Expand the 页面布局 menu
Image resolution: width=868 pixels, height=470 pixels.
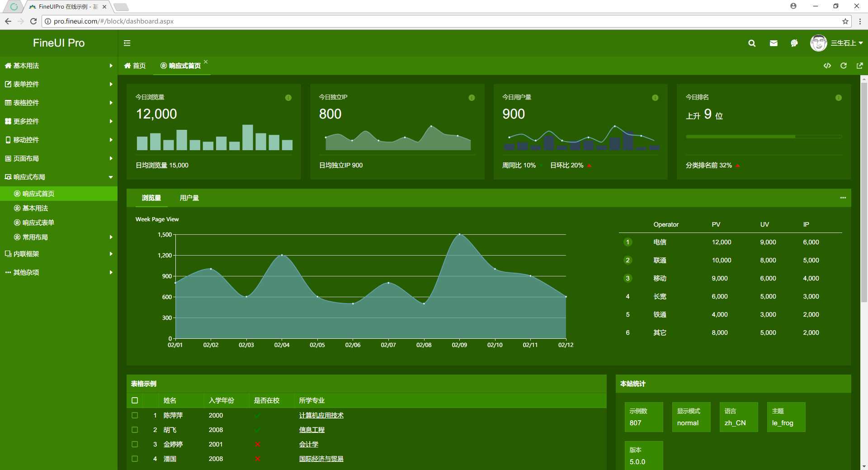point(59,158)
